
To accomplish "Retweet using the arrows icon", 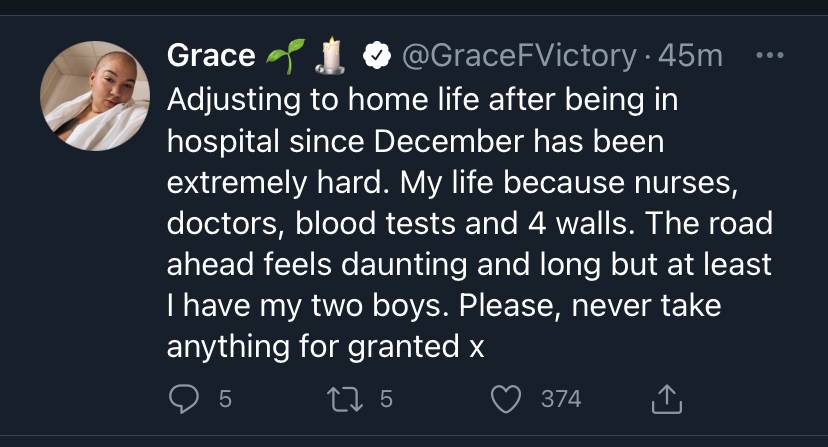I will click(x=344, y=399).
